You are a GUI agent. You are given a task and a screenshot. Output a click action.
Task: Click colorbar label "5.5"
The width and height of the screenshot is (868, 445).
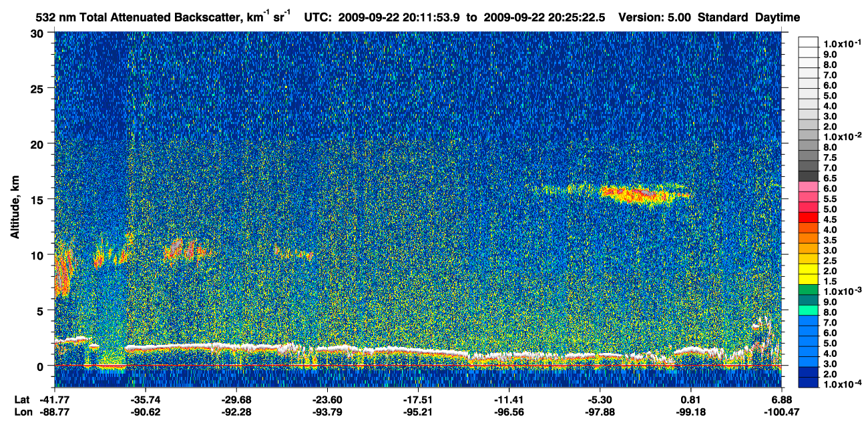tap(831, 199)
